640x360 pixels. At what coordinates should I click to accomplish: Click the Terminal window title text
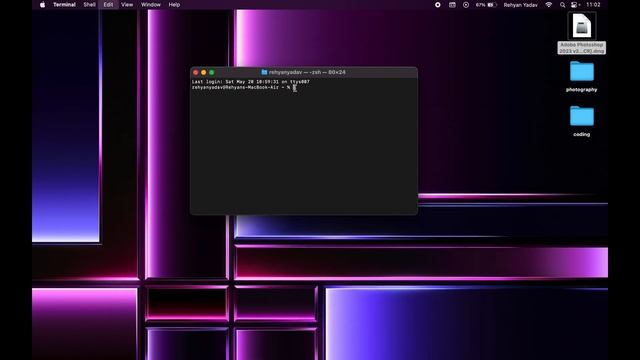pyautogui.click(x=307, y=72)
